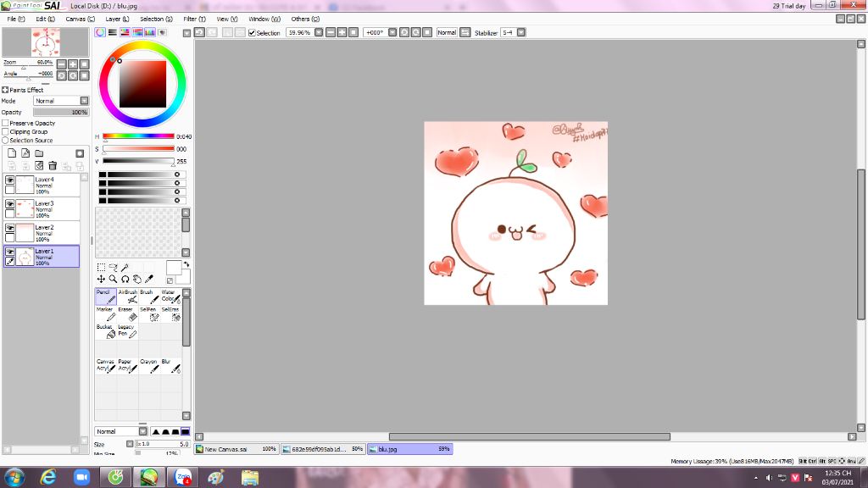Select the Blur tool
Screen dimensions: 868x488
[171, 366]
